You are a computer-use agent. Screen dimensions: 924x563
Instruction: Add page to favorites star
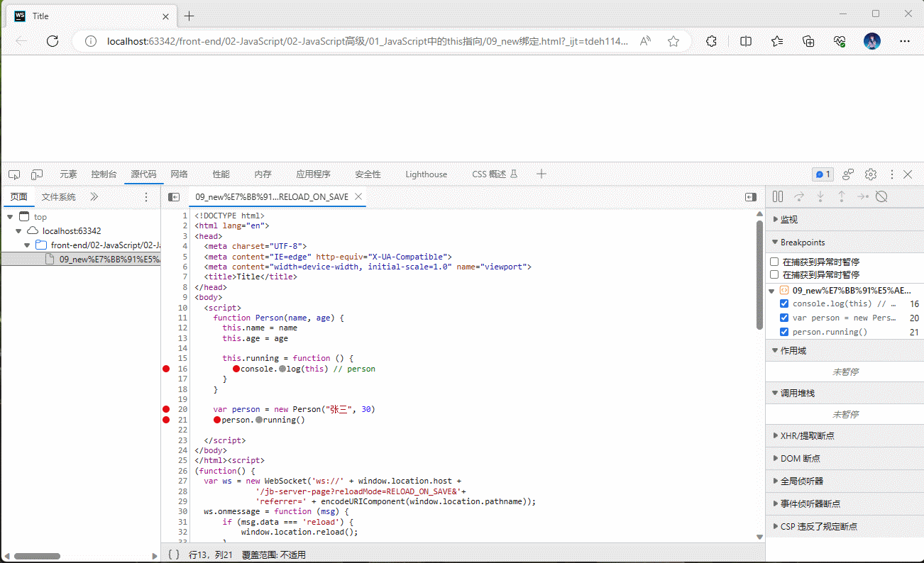673,41
